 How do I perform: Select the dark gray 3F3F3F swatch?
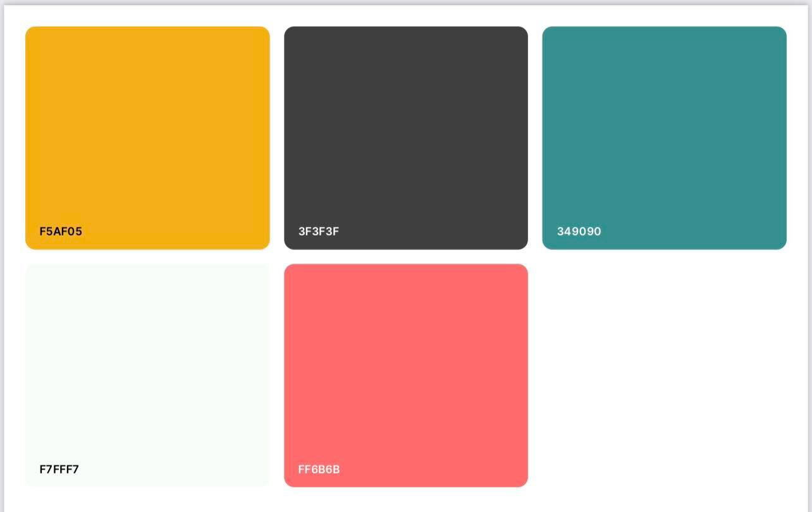(406, 138)
